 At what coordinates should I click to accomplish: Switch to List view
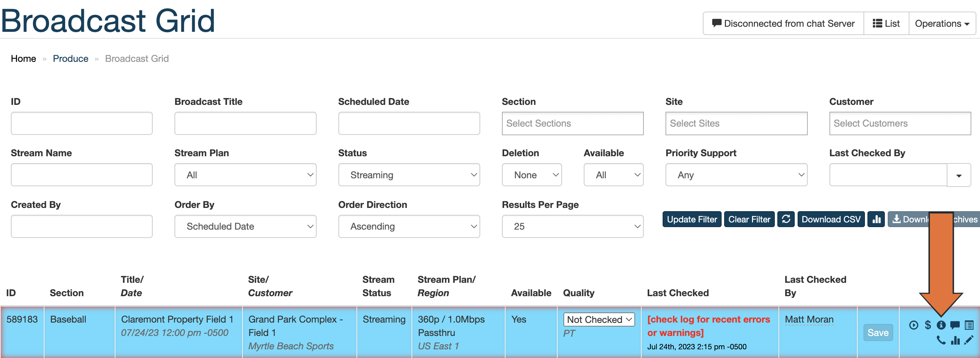click(886, 23)
